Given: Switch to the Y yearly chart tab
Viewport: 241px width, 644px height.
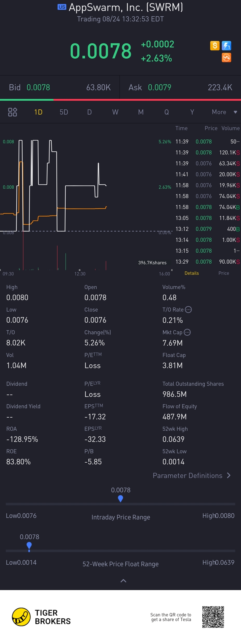Looking at the screenshot, I should pyautogui.click(x=192, y=112).
